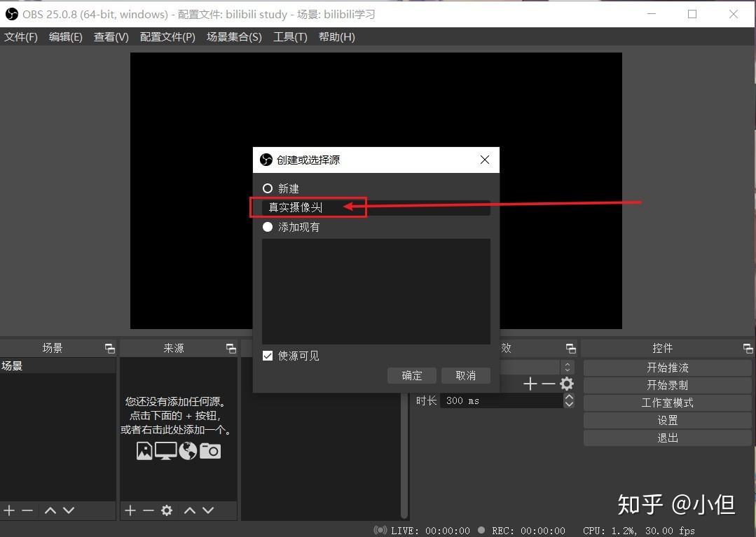The width and height of the screenshot is (756, 537).
Task: Remove a source with the minus icon
Action: tap(148, 510)
